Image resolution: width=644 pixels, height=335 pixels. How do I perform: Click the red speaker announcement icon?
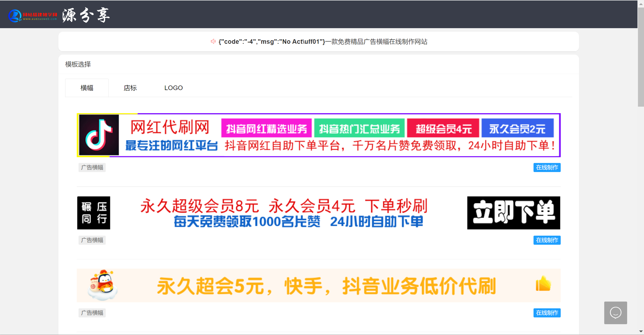pyautogui.click(x=213, y=41)
